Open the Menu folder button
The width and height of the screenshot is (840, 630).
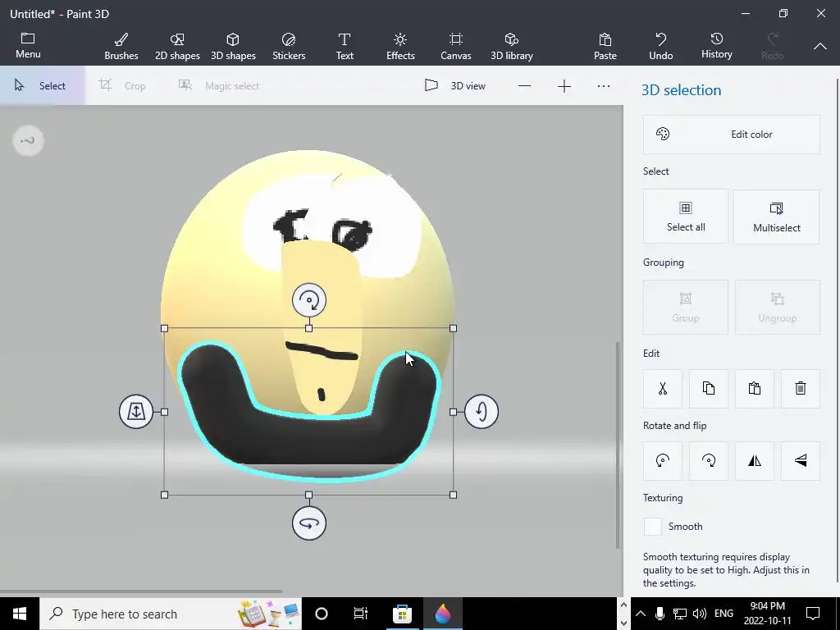pos(28,46)
